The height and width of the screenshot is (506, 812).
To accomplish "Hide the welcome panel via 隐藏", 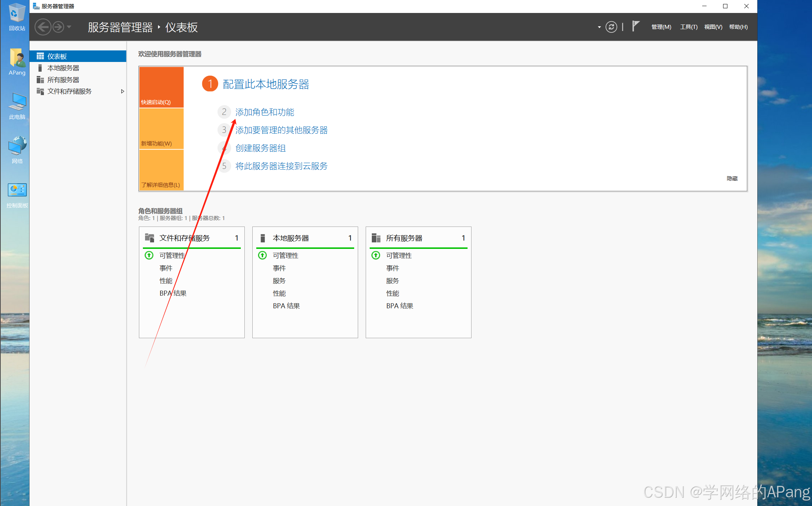I will [x=732, y=179].
